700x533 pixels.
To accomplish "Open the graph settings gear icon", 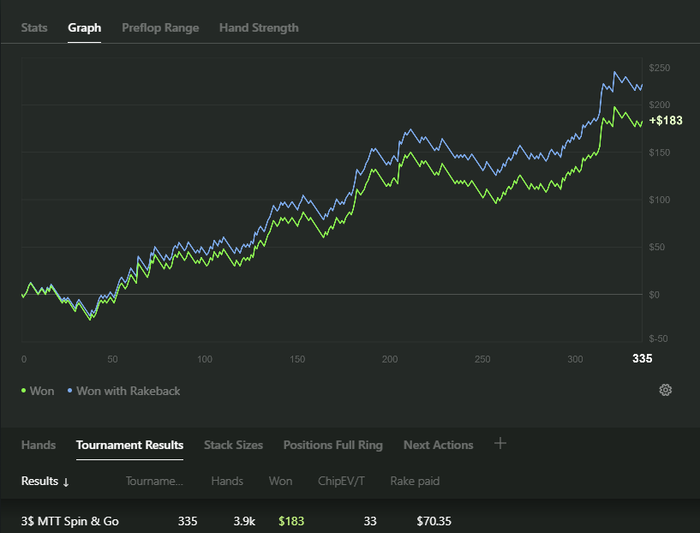I will (x=665, y=390).
